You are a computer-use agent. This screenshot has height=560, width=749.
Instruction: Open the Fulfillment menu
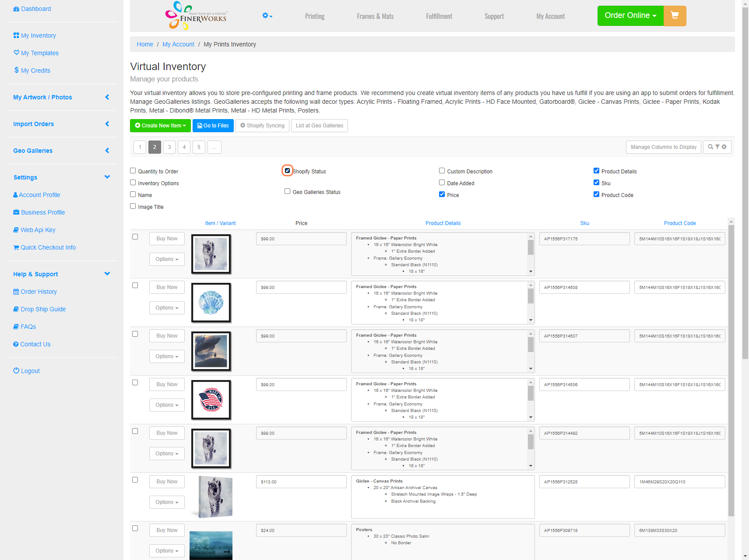click(439, 16)
